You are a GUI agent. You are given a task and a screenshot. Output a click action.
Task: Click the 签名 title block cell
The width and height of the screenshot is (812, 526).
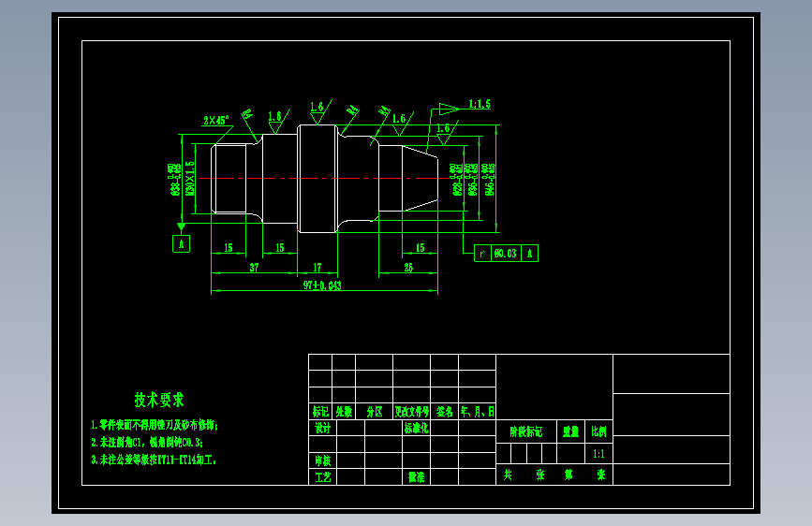(x=444, y=412)
